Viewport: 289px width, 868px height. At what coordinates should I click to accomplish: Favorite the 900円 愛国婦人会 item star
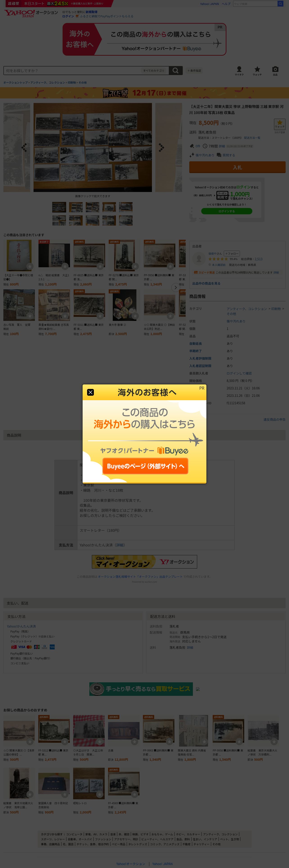tap(65, 794)
